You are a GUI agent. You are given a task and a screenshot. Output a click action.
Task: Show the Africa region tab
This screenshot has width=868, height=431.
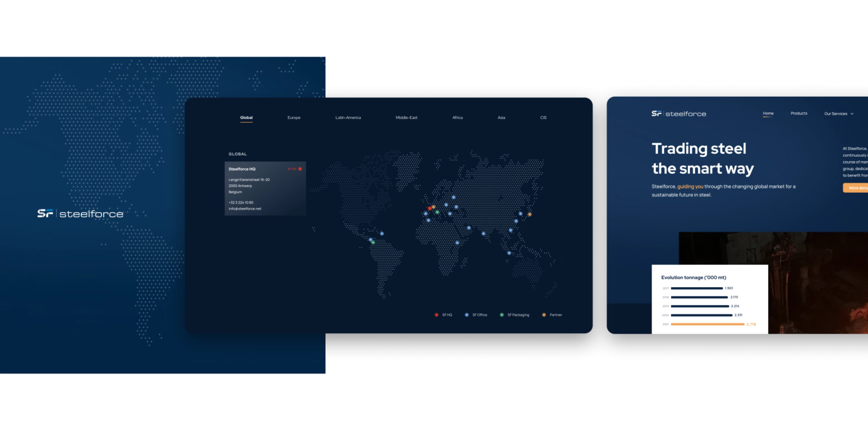coord(458,118)
